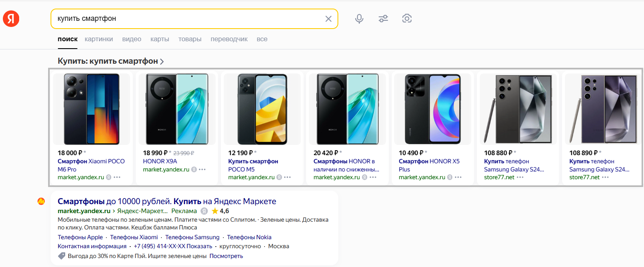Open bold market.yandex.ru in the ad result
This screenshot has height=267, width=644.
[x=84, y=211]
